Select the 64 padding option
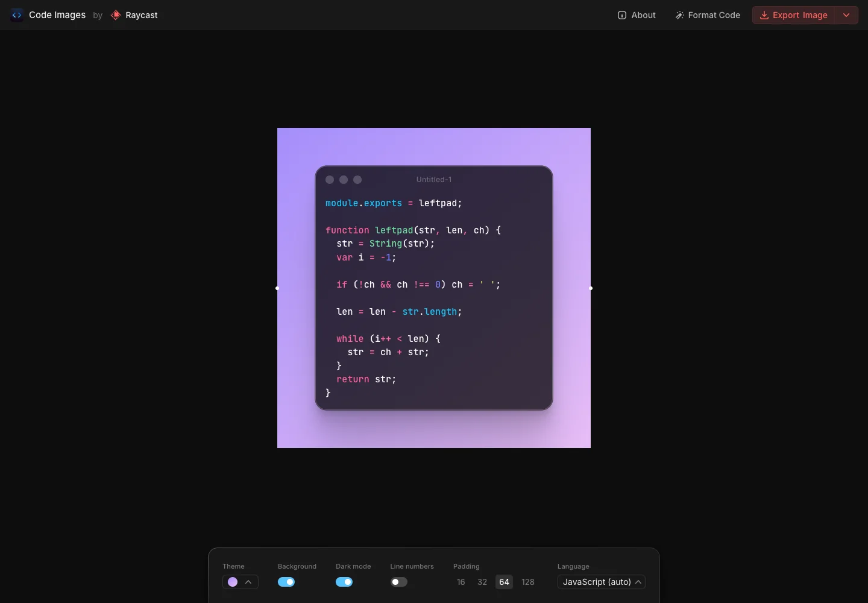This screenshot has width=868, height=603. (505, 582)
